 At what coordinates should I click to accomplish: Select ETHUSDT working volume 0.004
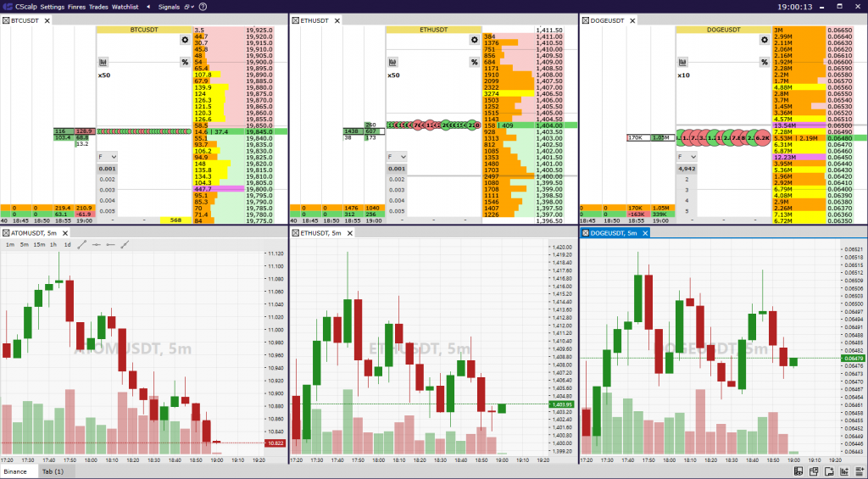[x=397, y=200]
